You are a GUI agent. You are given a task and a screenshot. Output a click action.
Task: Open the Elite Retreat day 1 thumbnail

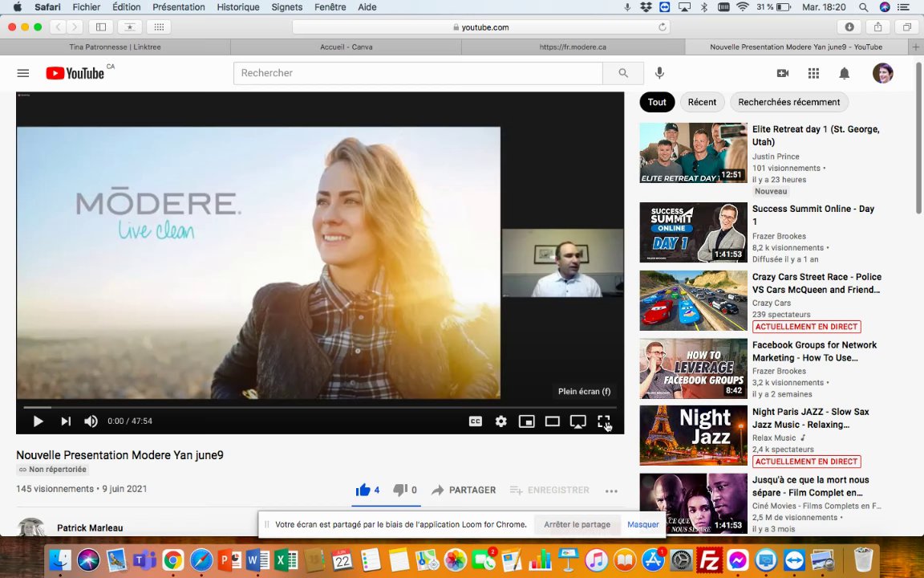[693, 153]
